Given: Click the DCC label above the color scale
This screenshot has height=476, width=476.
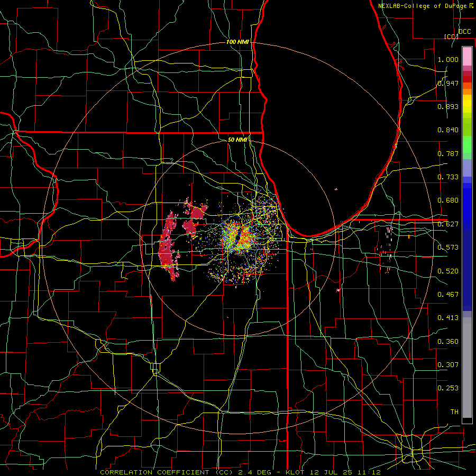Looking at the screenshot, I should (464, 32).
